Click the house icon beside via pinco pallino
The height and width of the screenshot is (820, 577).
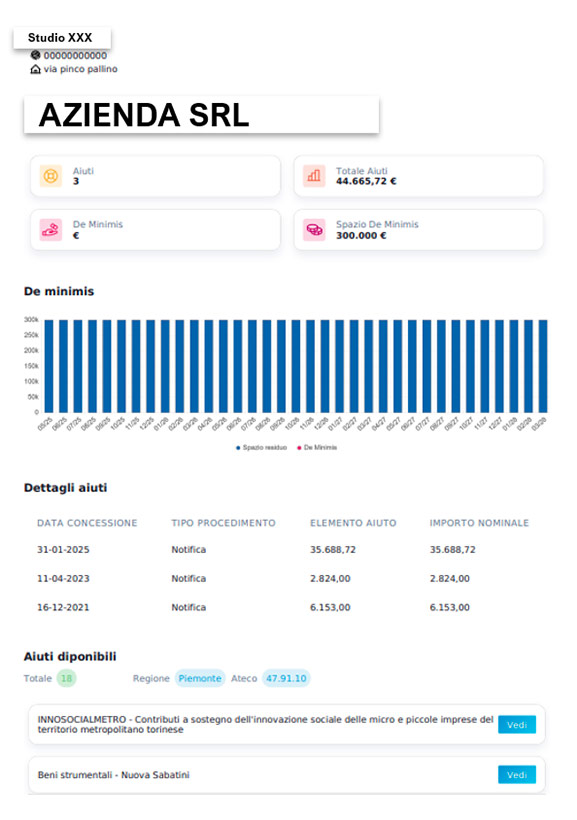36,69
